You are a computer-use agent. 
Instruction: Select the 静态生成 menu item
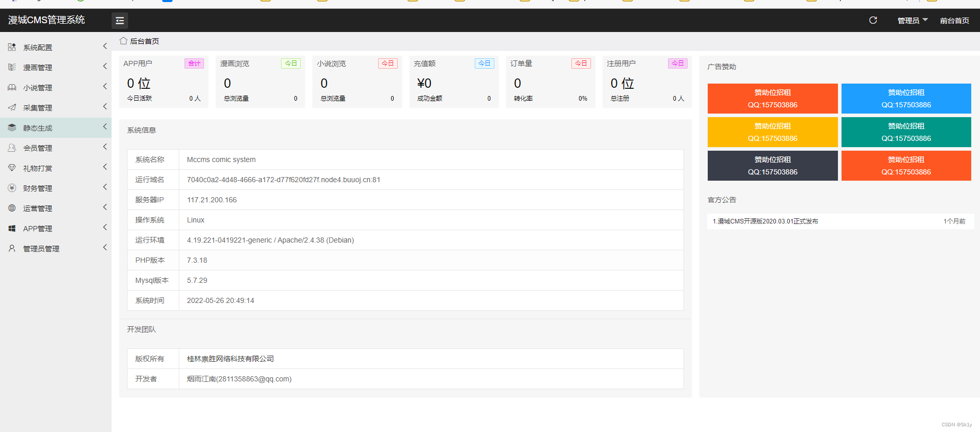pos(56,127)
